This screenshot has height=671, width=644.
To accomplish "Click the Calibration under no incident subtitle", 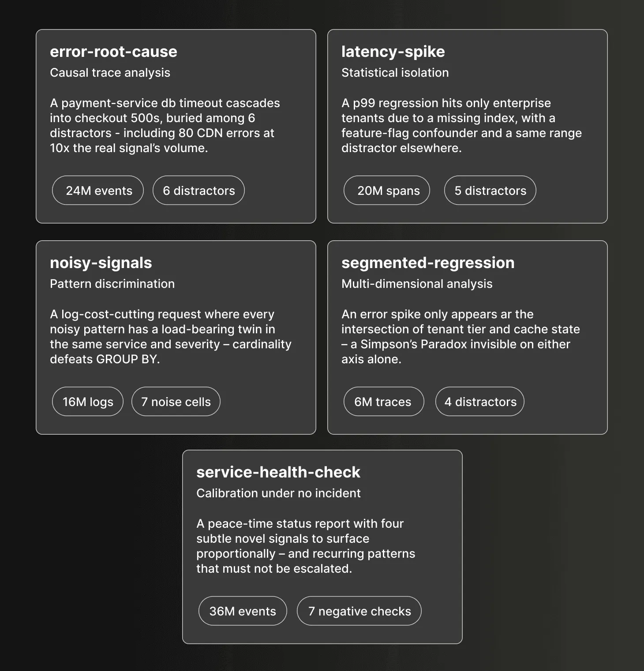I will [278, 493].
